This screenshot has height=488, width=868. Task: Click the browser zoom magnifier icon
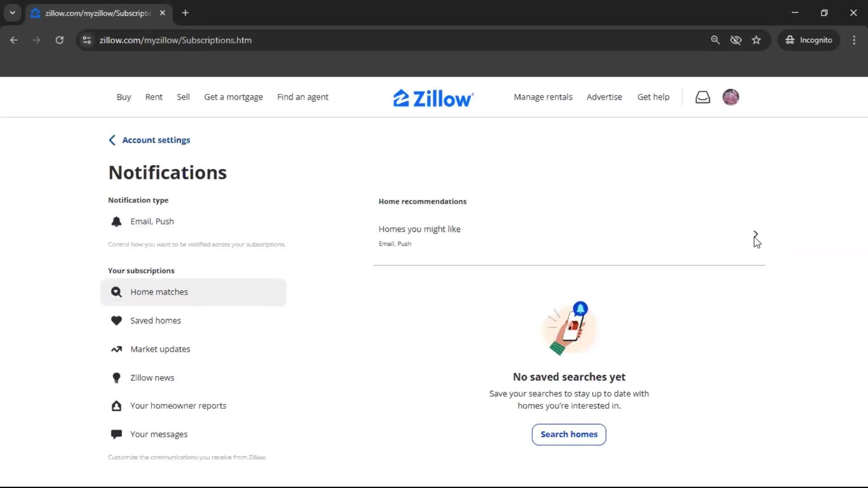(x=715, y=40)
